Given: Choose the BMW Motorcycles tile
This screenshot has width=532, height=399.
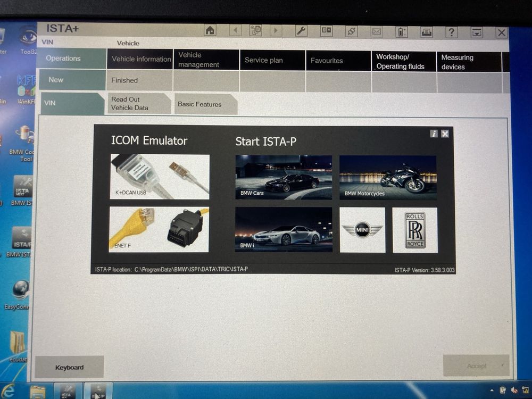Looking at the screenshot, I should point(388,177).
